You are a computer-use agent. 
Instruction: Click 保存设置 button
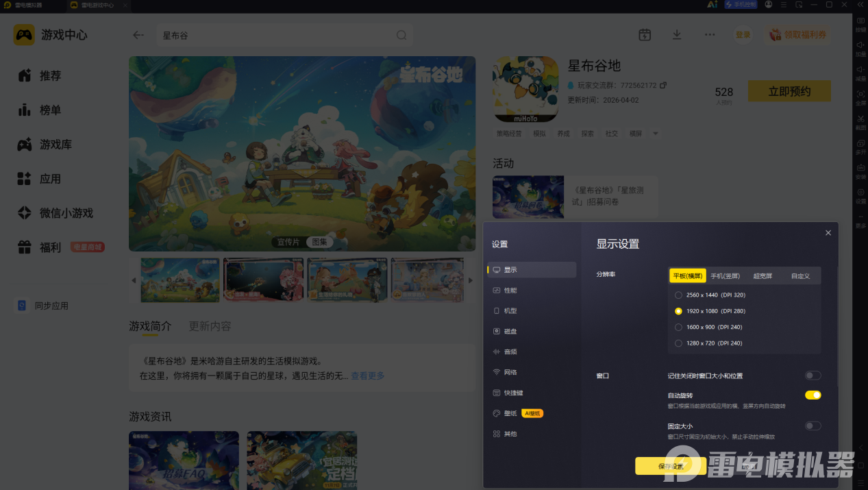click(x=671, y=466)
